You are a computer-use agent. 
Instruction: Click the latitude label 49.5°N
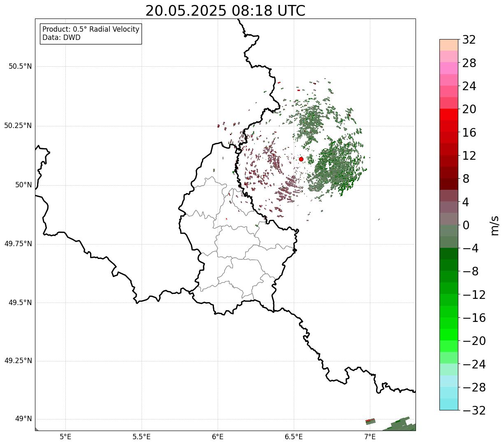[x=20, y=303]
